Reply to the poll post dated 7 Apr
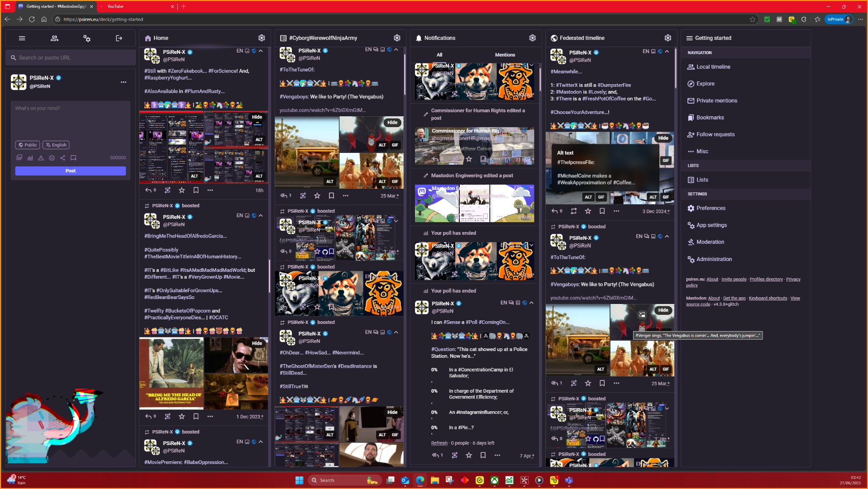 435,456
